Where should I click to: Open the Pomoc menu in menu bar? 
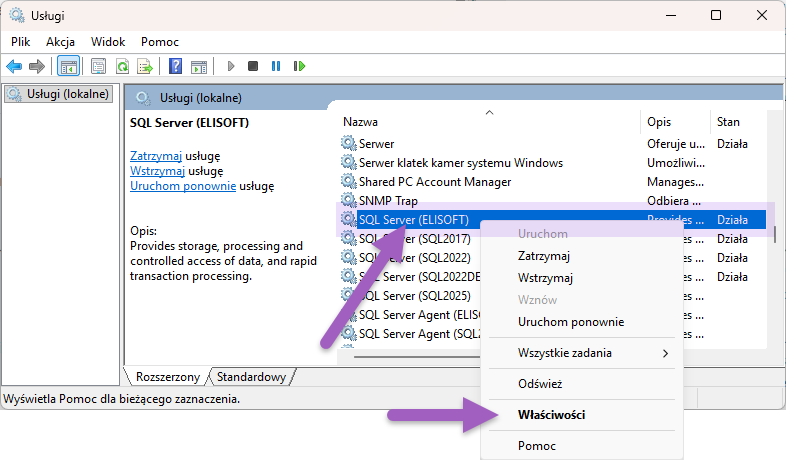[x=159, y=42]
